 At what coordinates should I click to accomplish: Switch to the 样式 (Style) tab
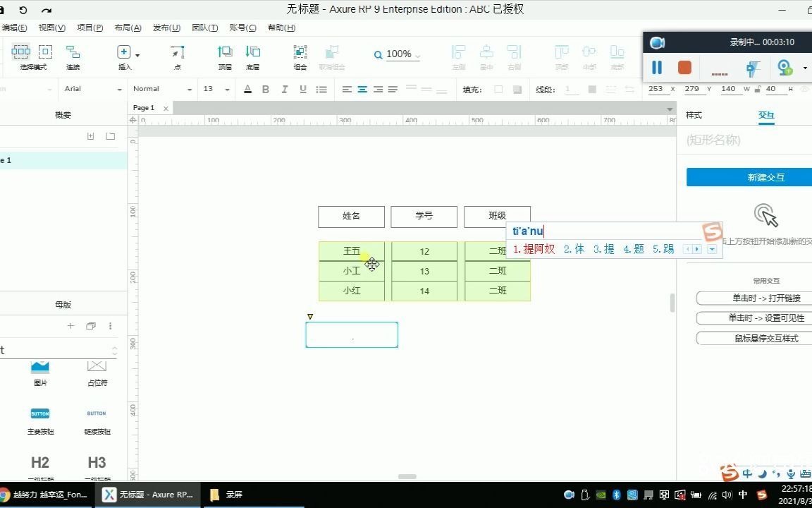(694, 114)
